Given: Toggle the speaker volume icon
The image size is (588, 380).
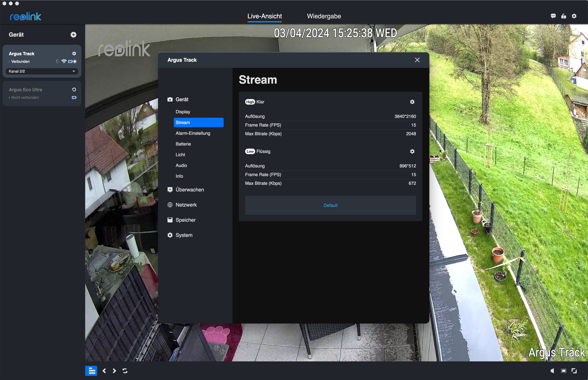Looking at the screenshot, I should coord(553,371).
